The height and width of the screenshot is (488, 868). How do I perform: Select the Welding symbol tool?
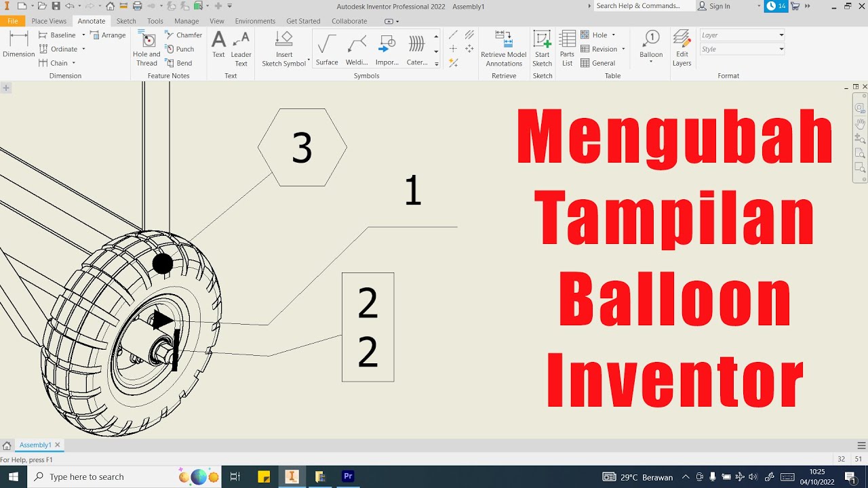(x=357, y=50)
